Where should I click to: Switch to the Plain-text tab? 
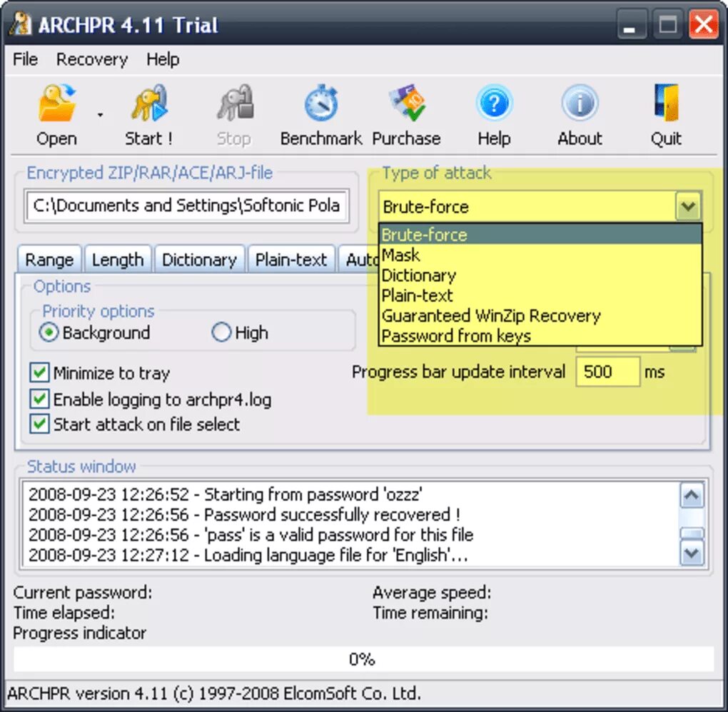click(x=291, y=260)
